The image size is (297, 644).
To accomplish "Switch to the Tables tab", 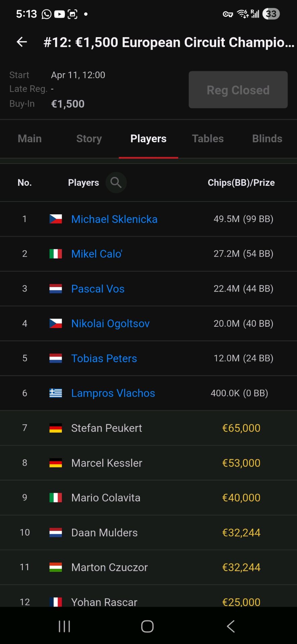I will tap(208, 139).
